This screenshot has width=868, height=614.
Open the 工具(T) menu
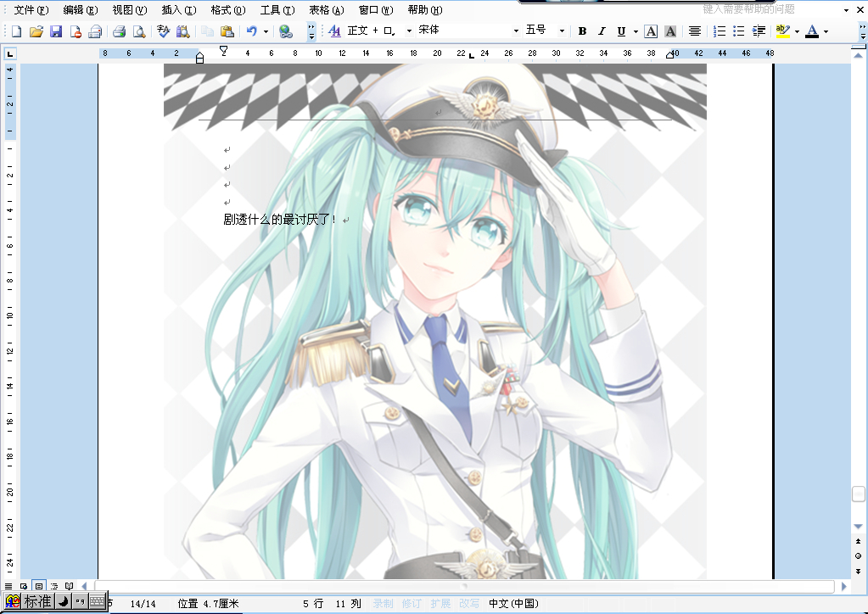(x=277, y=10)
